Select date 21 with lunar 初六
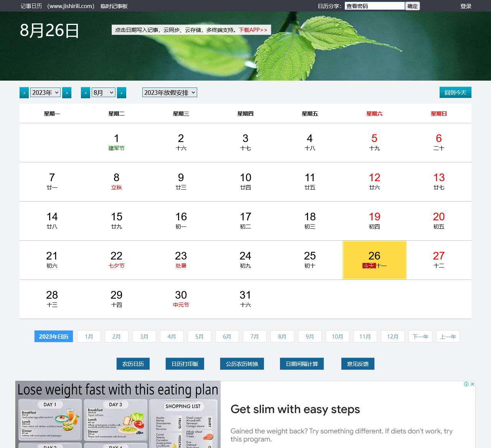This screenshot has height=448, width=491. click(x=52, y=260)
